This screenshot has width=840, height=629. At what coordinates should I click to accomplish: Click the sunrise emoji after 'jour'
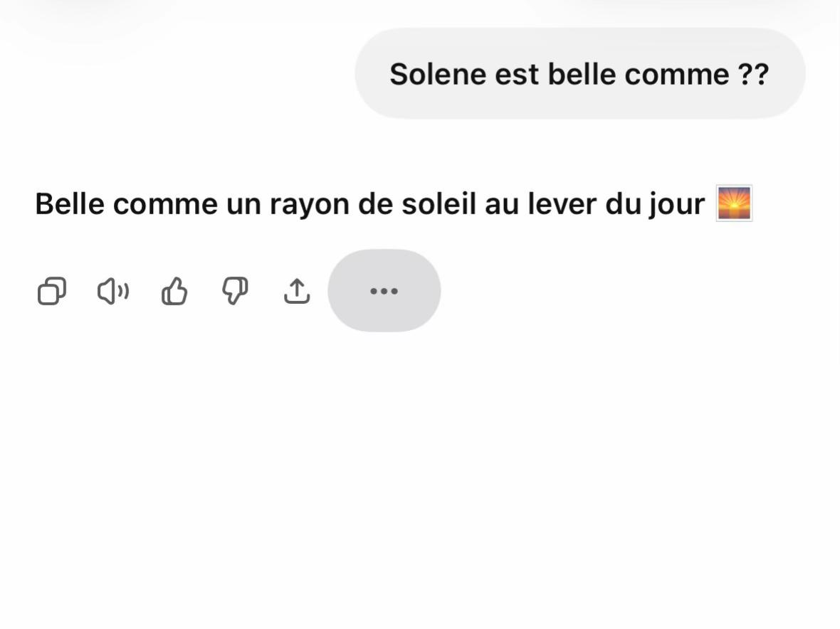[x=735, y=203]
